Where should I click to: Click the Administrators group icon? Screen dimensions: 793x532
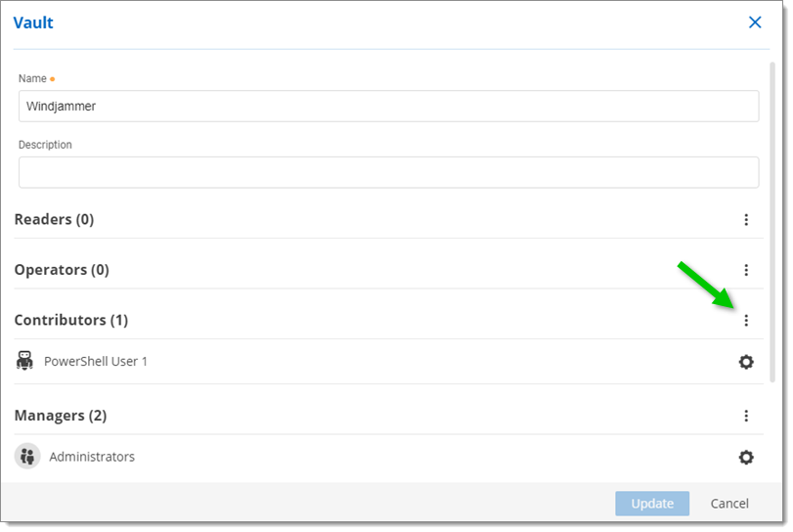[27, 457]
